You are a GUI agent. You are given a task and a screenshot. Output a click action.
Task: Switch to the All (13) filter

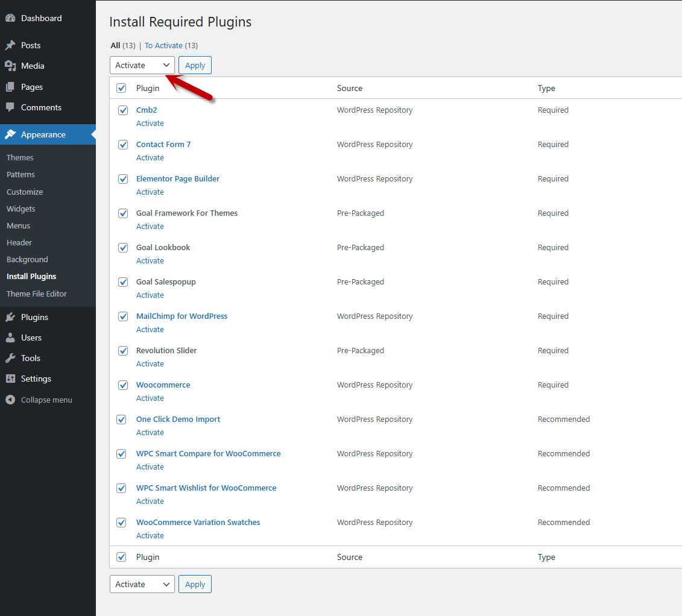click(x=122, y=46)
